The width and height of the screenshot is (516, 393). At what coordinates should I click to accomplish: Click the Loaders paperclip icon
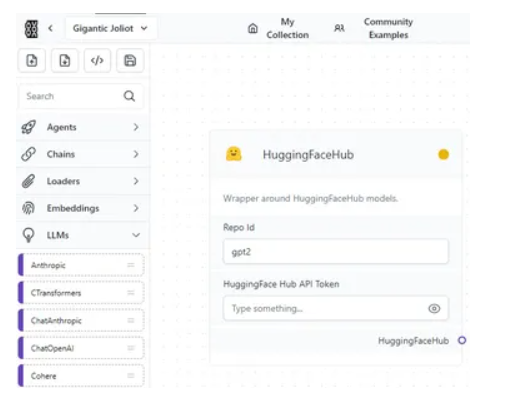[28, 181]
